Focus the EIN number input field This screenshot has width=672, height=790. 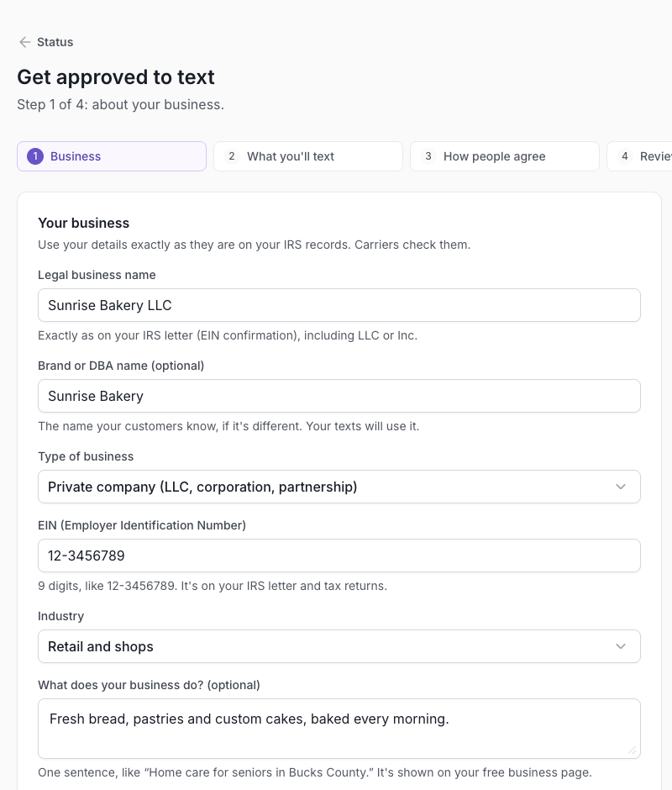[339, 556]
